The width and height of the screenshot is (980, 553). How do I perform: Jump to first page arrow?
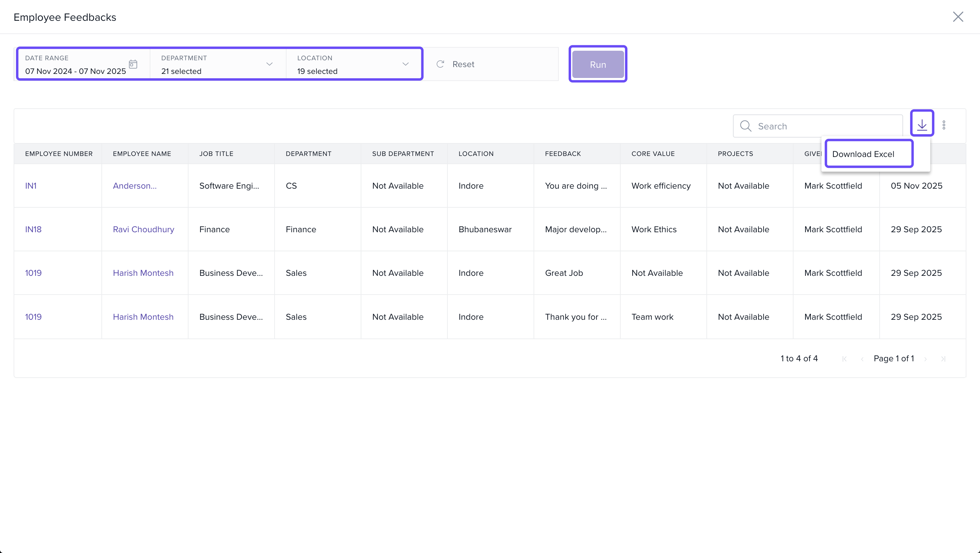[844, 359]
